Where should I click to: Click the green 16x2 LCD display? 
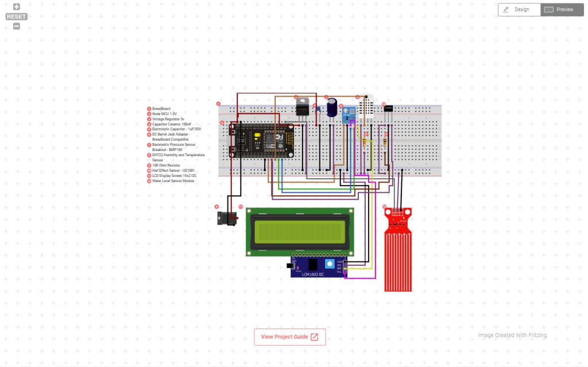299,233
